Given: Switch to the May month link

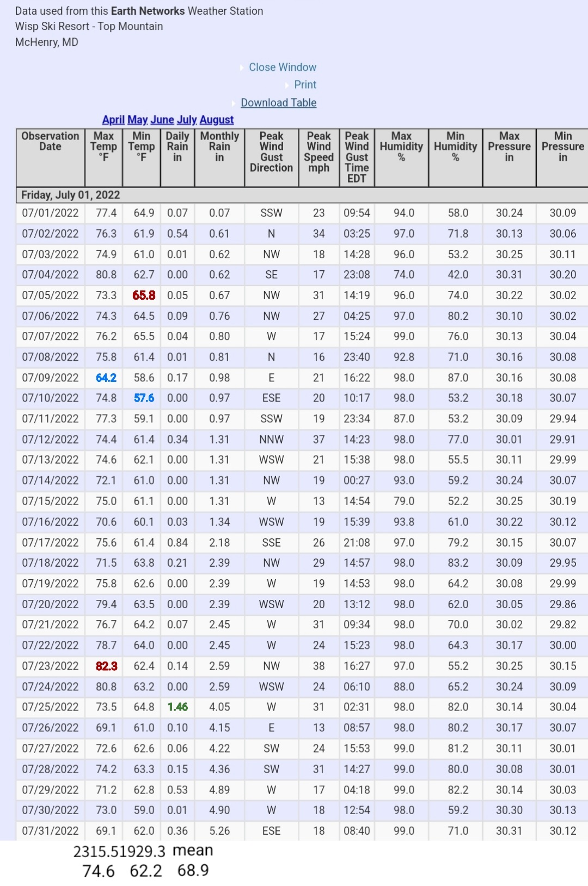Looking at the screenshot, I should pyautogui.click(x=137, y=119).
